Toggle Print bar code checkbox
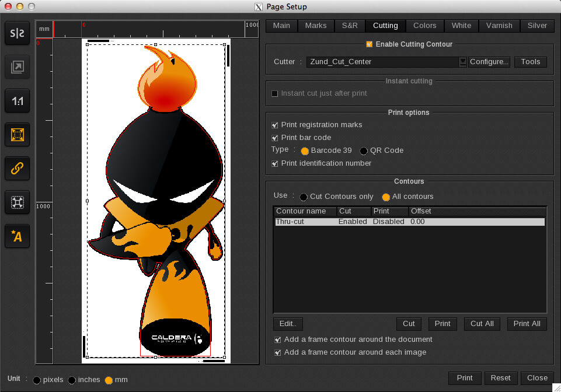561x392 pixels. pyautogui.click(x=275, y=138)
